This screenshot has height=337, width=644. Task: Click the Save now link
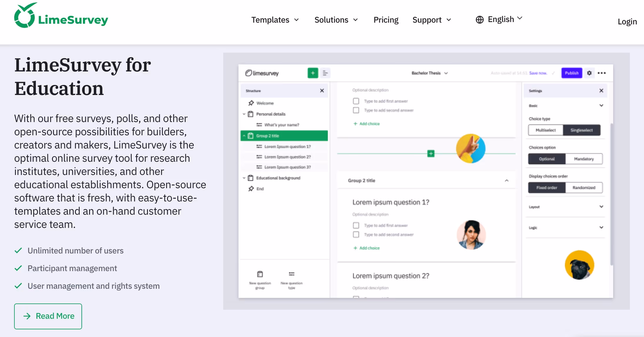point(538,73)
